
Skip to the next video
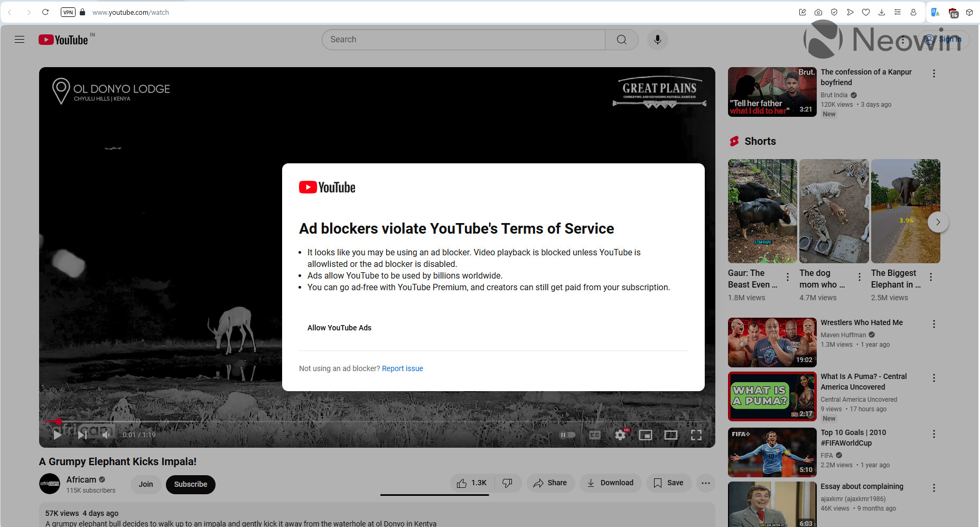(x=82, y=434)
